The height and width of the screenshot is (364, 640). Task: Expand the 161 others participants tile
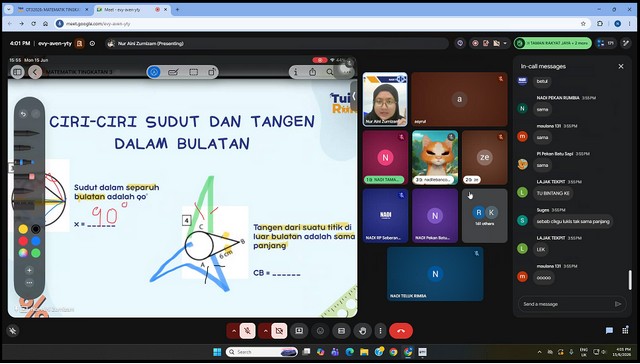click(x=484, y=215)
